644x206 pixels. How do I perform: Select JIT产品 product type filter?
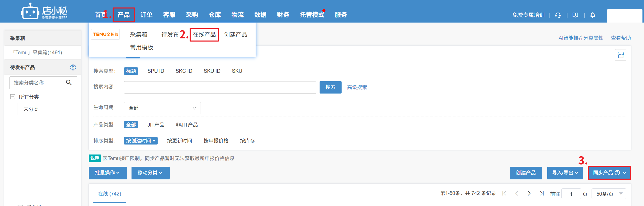tap(156, 125)
